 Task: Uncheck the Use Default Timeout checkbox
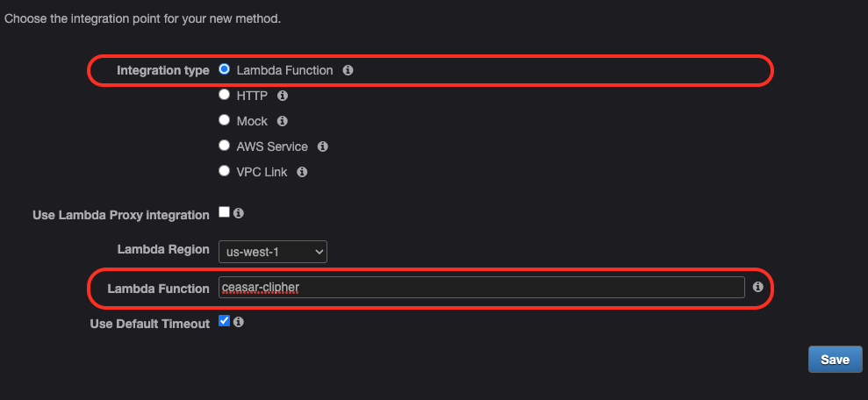click(x=224, y=320)
